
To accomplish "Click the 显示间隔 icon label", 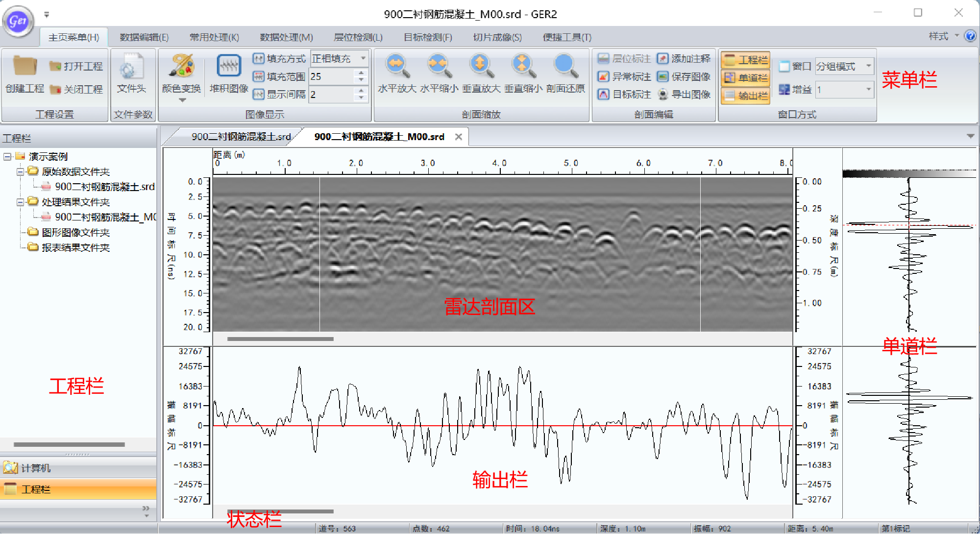I will [x=258, y=95].
